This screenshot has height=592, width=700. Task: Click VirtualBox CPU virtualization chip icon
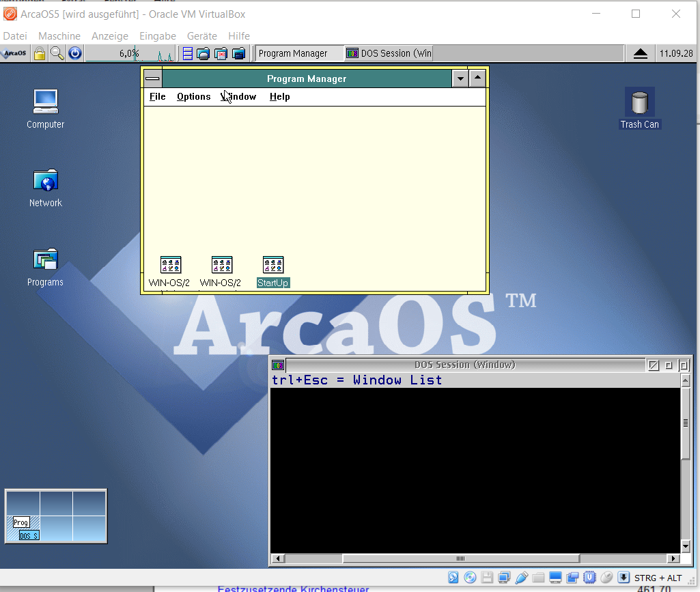(x=589, y=577)
